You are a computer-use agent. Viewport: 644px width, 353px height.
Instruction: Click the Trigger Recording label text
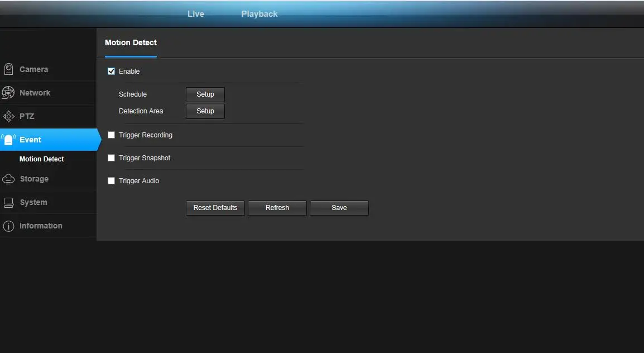[146, 135]
